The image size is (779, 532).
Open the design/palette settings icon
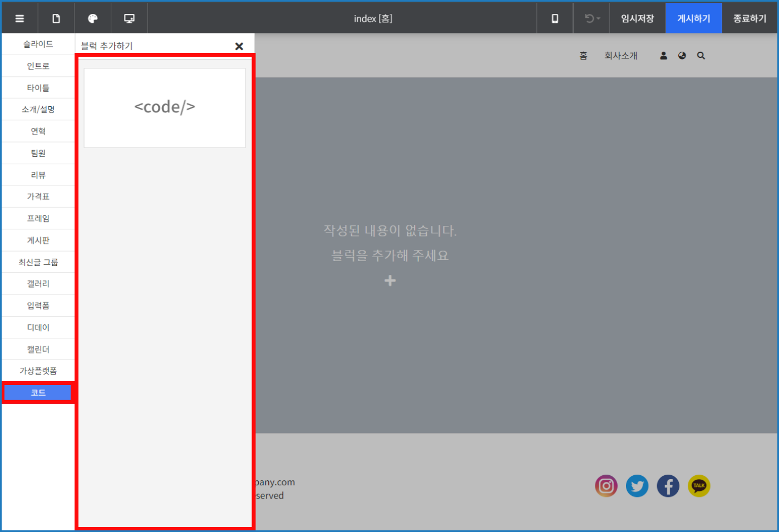92,18
